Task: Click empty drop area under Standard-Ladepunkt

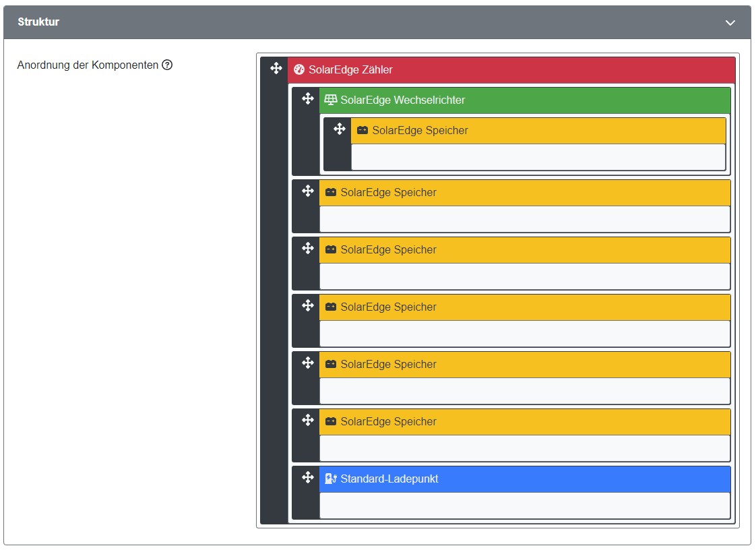Action: pos(525,506)
